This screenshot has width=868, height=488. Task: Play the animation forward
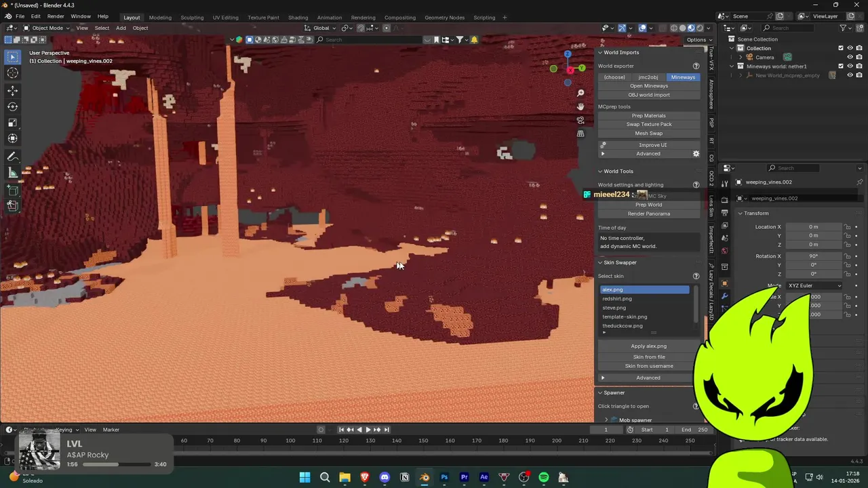click(x=368, y=430)
